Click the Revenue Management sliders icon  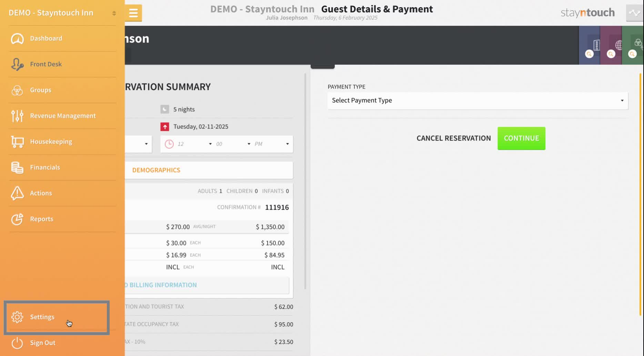17,116
